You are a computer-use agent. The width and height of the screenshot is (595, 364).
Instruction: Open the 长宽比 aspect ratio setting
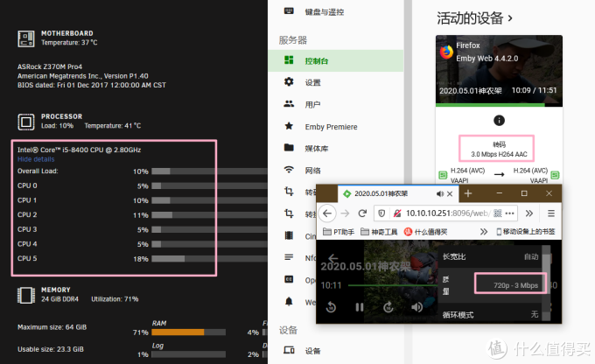(x=490, y=256)
